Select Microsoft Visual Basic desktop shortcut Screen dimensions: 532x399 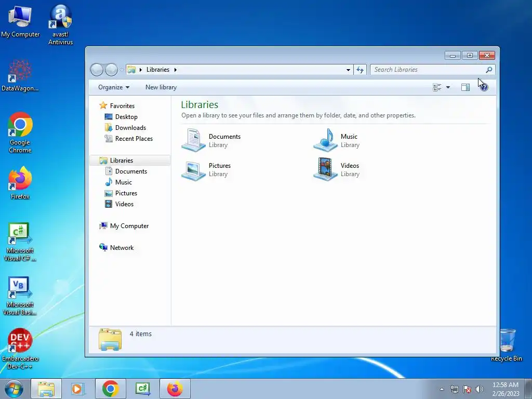click(20, 296)
